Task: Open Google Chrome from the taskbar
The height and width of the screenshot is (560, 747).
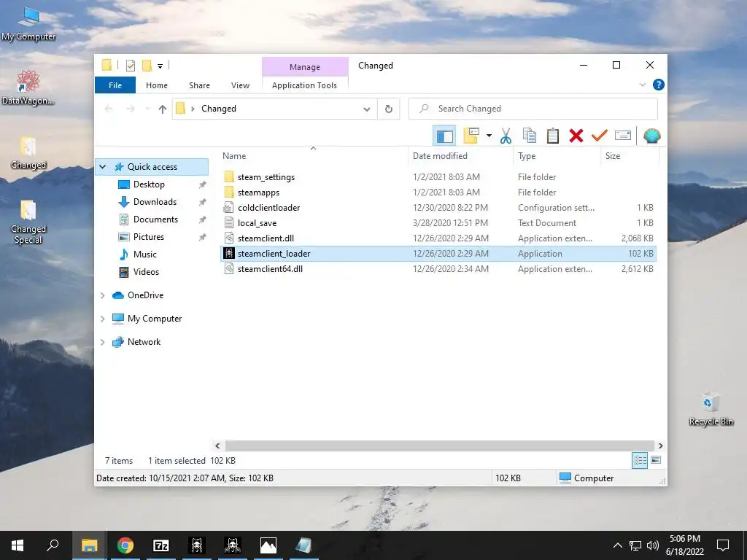Action: 125,545
